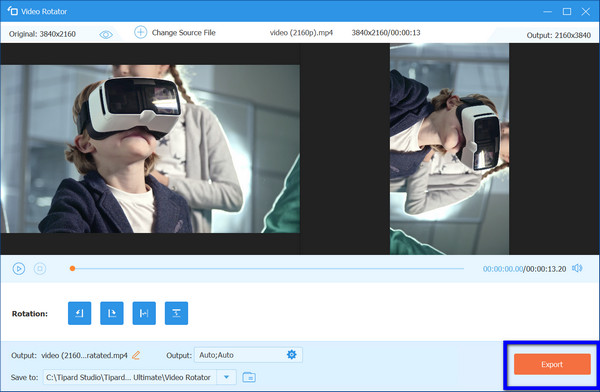
Task: Click the Auto;Auto output field
Action: coord(248,355)
